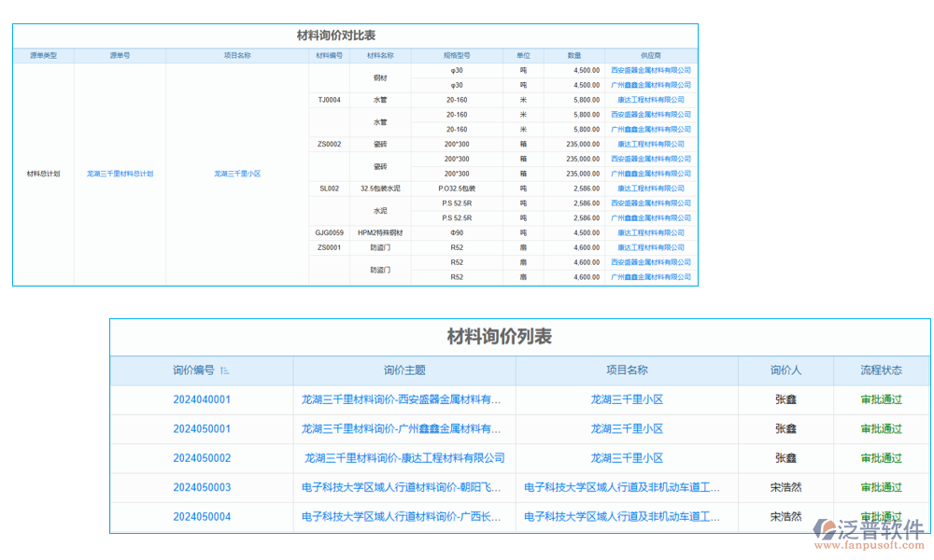Click the 流程状态 column header
The image size is (934, 560).
[879, 371]
